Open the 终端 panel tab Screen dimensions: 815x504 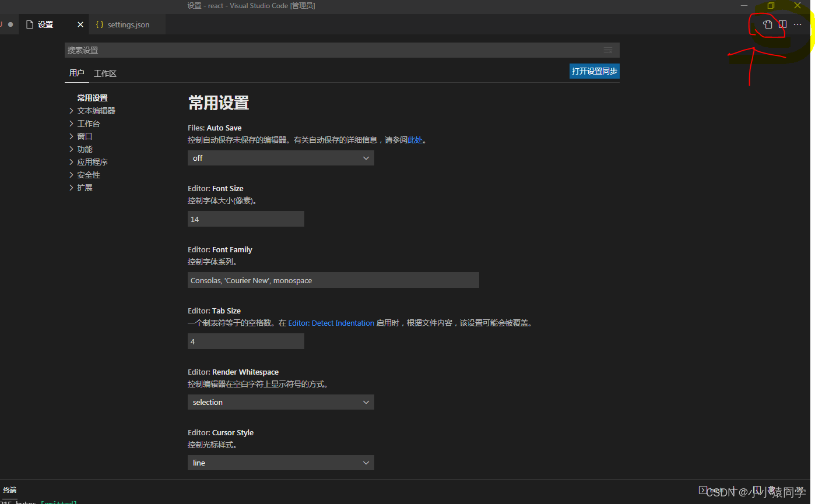tap(10, 490)
